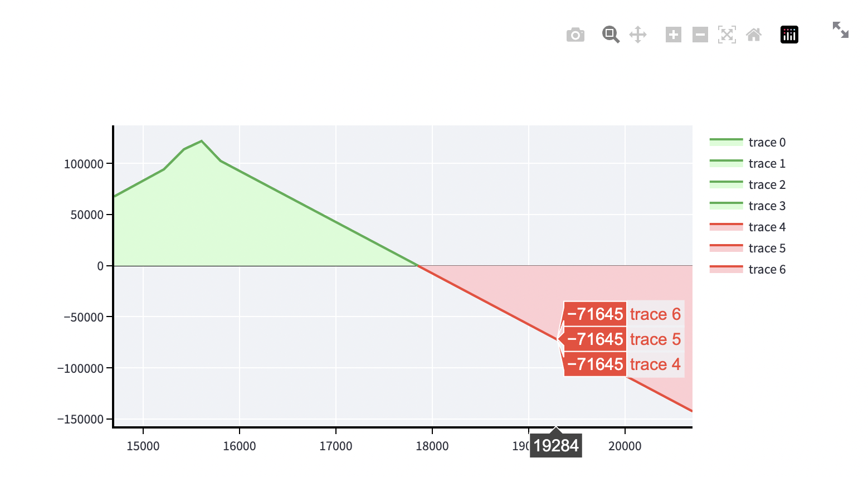Toggle trace 5 legend entry
Image resolution: width=868 pixels, height=477 pixels.
748,249
